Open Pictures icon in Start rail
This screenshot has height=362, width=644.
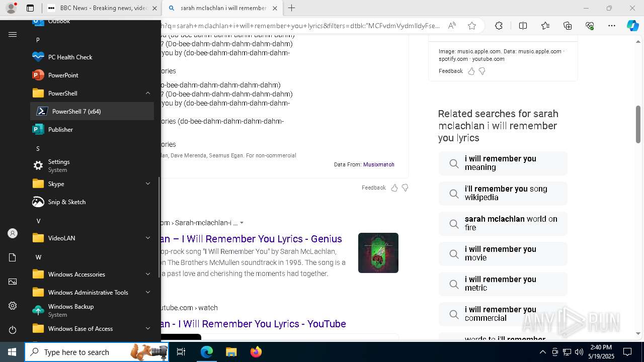pos(13,282)
